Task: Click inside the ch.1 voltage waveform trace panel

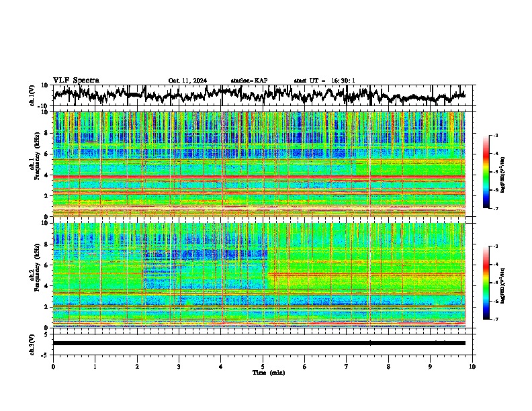Action: click(262, 95)
